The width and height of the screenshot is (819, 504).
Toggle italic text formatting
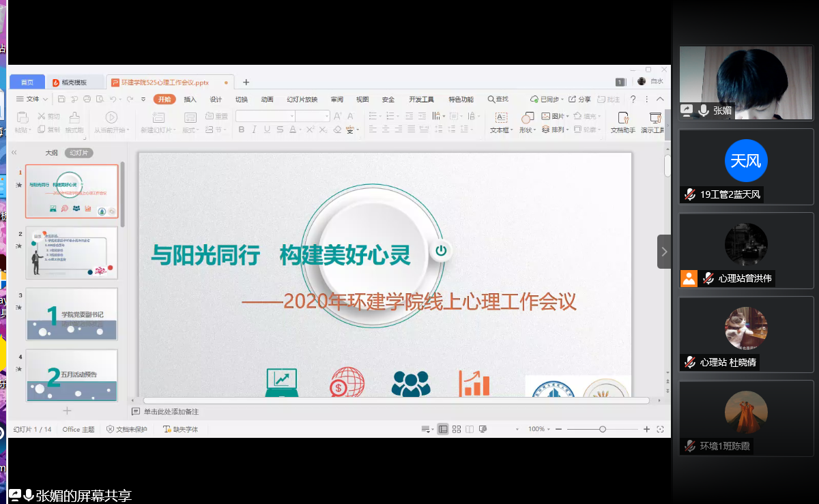[x=253, y=130]
